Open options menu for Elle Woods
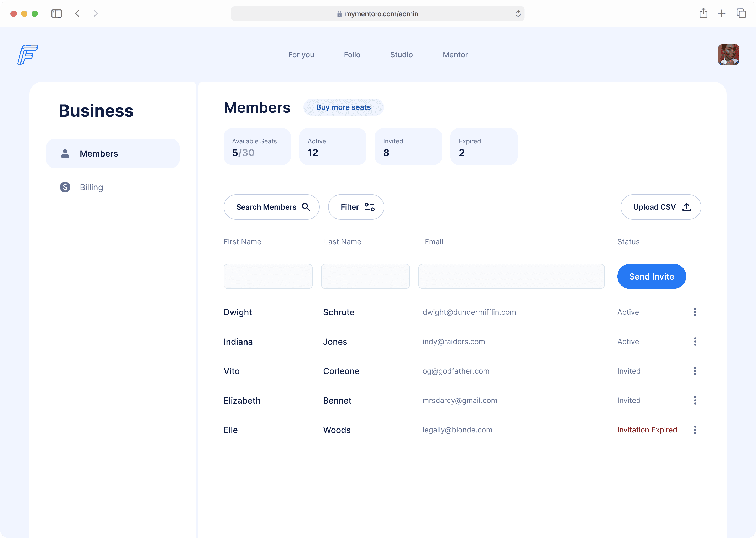The height and width of the screenshot is (538, 756). coord(695,430)
